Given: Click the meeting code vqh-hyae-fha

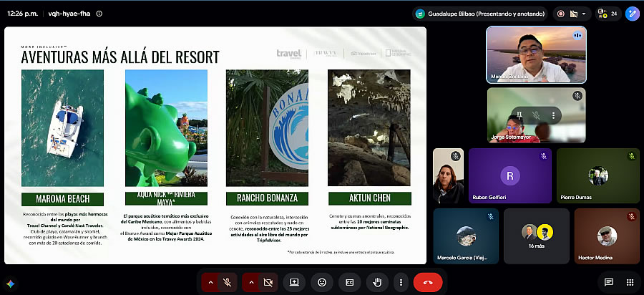Looking at the screenshot, I should 69,14.
